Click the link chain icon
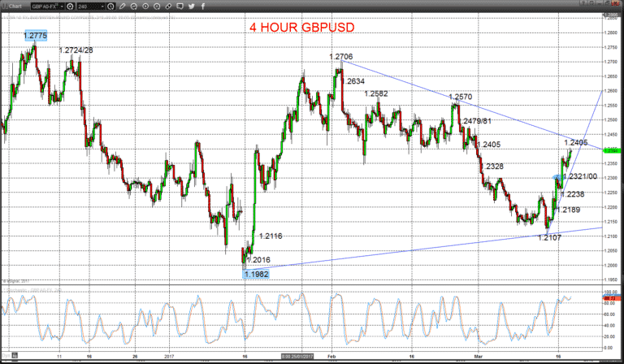The height and width of the screenshot is (364, 624). (169, 6)
